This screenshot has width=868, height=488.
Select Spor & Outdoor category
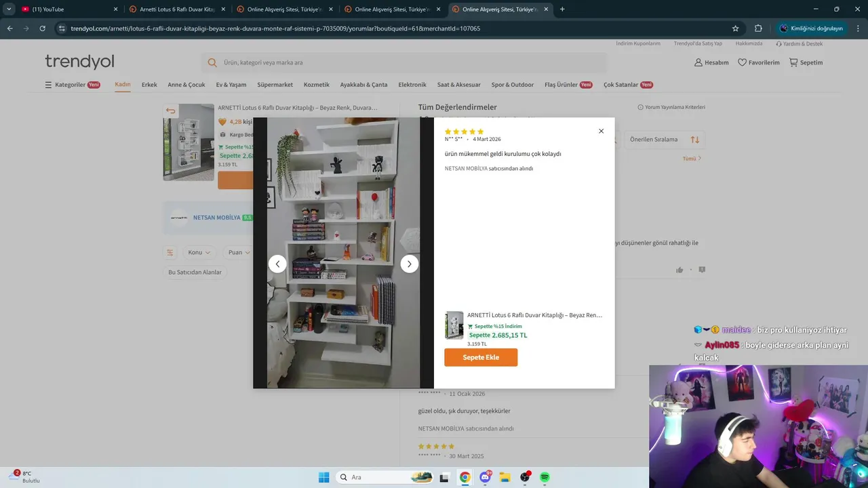pyautogui.click(x=513, y=85)
